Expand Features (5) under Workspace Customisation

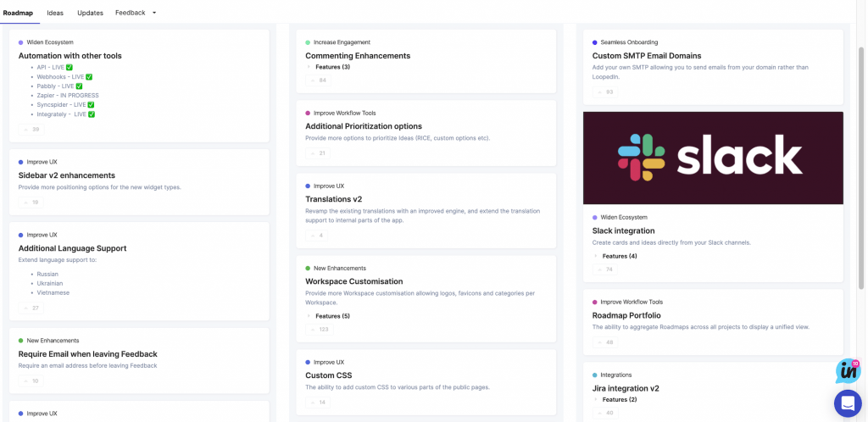pyautogui.click(x=329, y=316)
